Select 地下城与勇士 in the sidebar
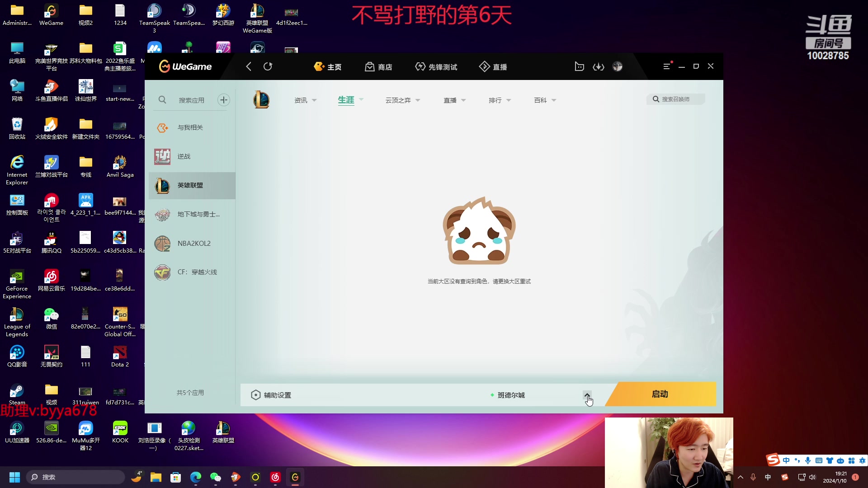The image size is (868, 488). (x=192, y=214)
